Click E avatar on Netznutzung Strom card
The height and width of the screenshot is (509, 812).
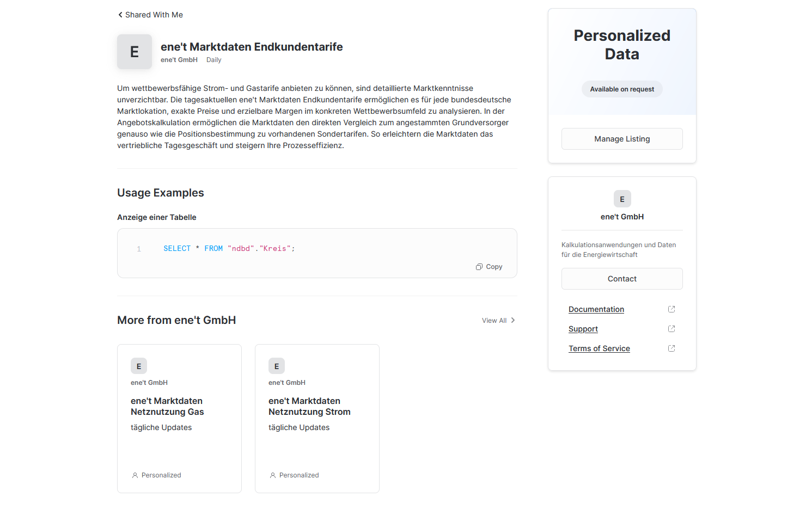pos(277,366)
